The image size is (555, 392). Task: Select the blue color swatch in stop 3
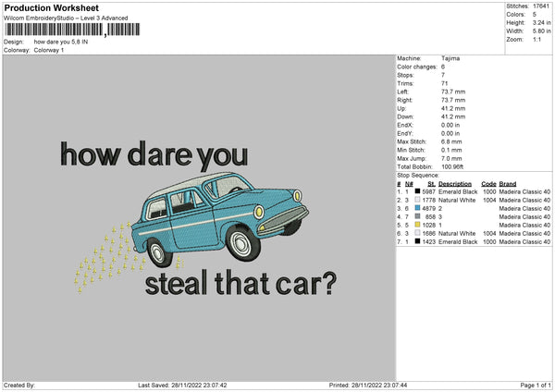[x=418, y=208]
